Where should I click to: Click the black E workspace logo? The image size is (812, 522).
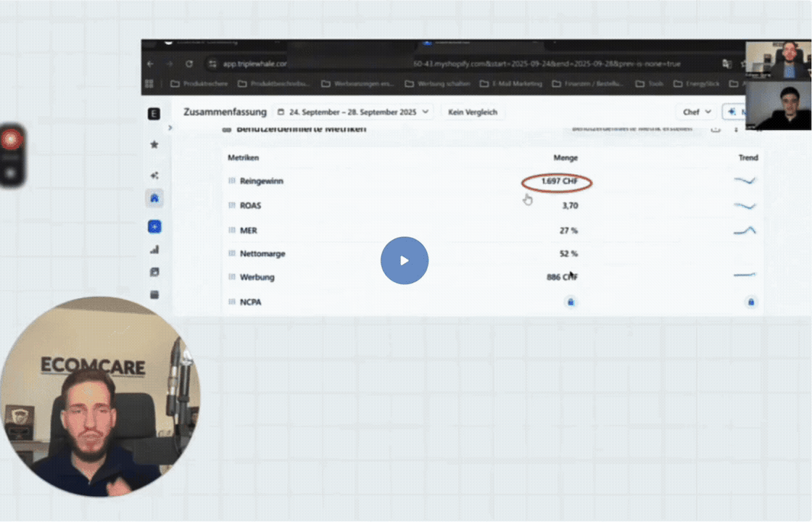pyautogui.click(x=154, y=114)
